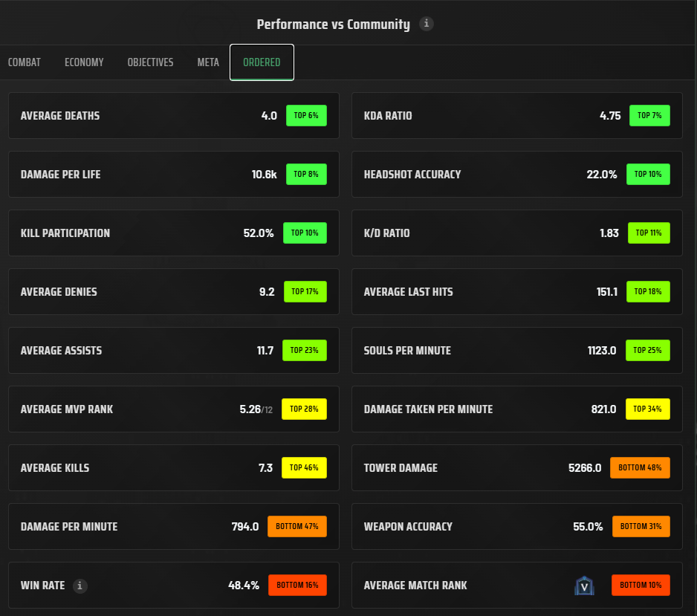Click the Top 17% Average Denies badge

(x=305, y=291)
